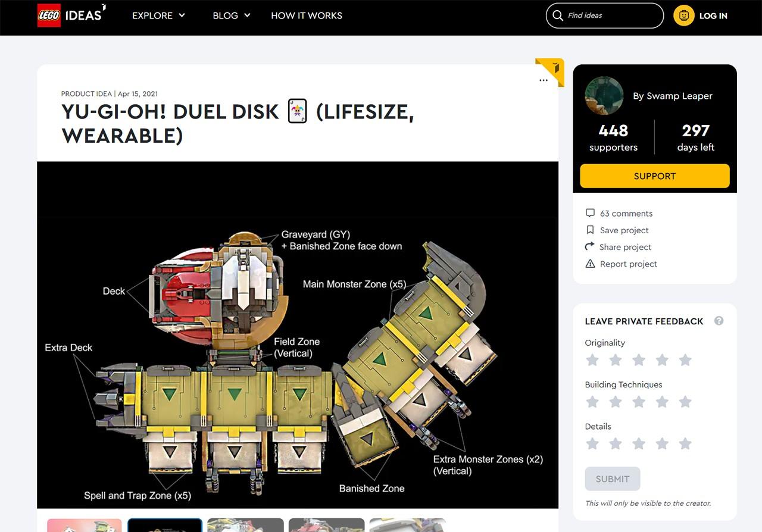
Task: Select the first image thumbnail below
Action: coord(84,525)
